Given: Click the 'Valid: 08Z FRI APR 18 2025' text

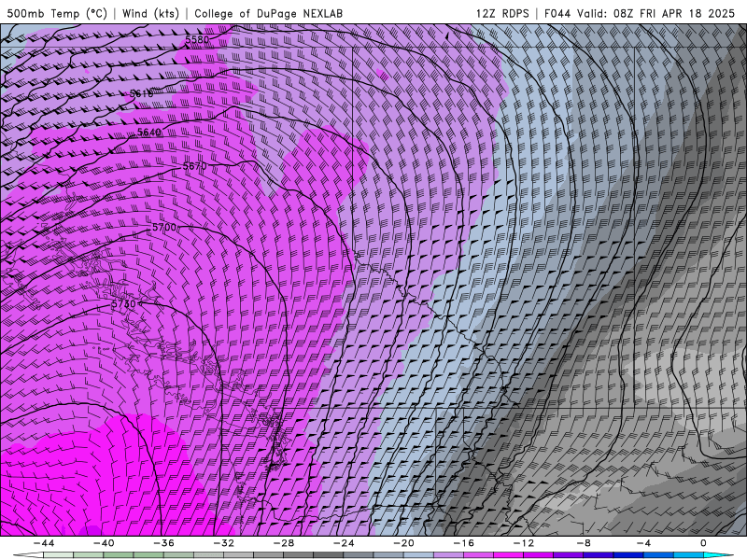Looking at the screenshot, I should [x=656, y=13].
